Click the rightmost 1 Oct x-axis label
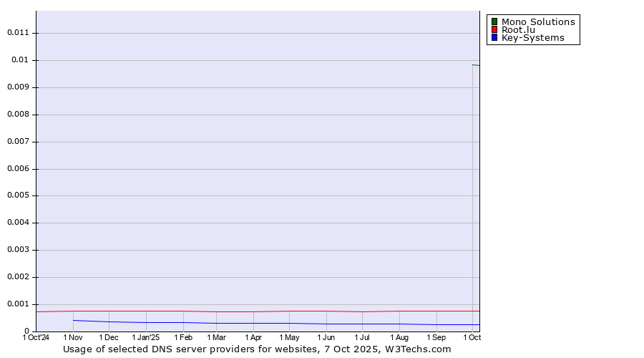 [472, 337]
